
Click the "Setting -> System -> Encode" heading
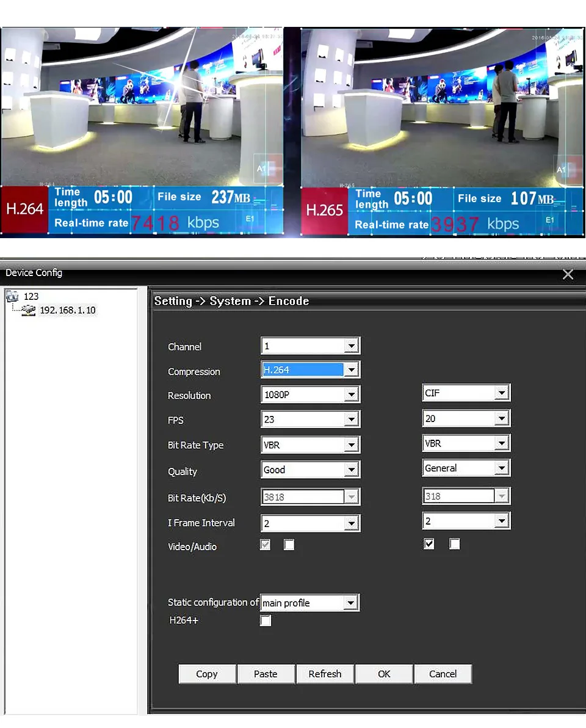tap(231, 301)
